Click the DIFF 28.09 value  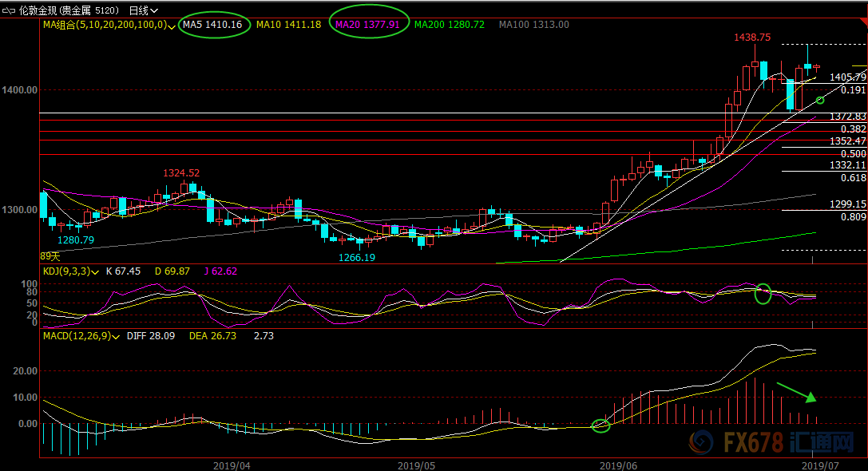(x=151, y=336)
